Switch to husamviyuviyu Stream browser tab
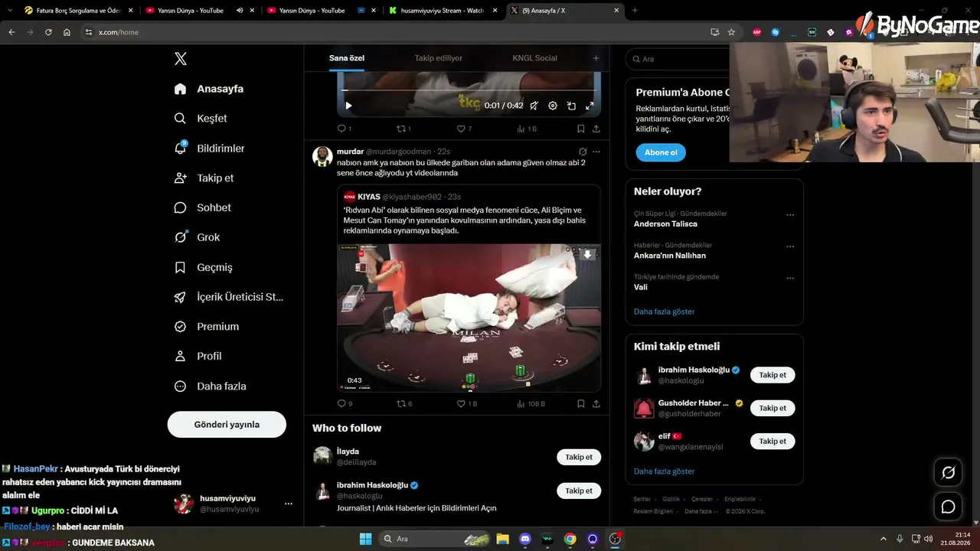 click(x=443, y=11)
